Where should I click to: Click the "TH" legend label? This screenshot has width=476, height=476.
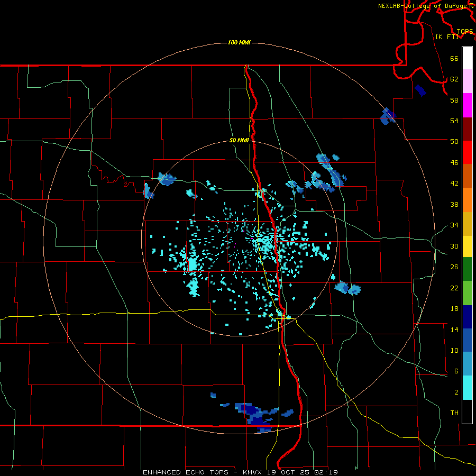click(x=454, y=413)
